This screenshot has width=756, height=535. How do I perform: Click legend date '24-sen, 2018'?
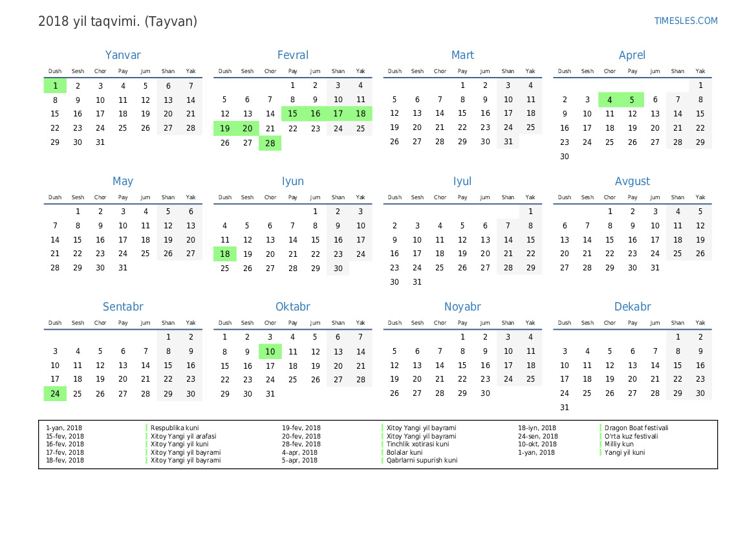[x=537, y=436]
